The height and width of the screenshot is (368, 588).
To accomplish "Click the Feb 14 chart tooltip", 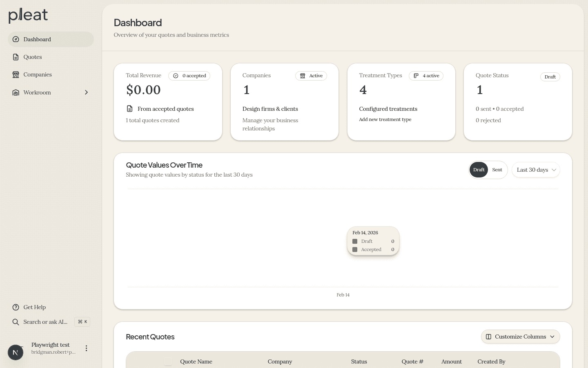I will point(373,241).
